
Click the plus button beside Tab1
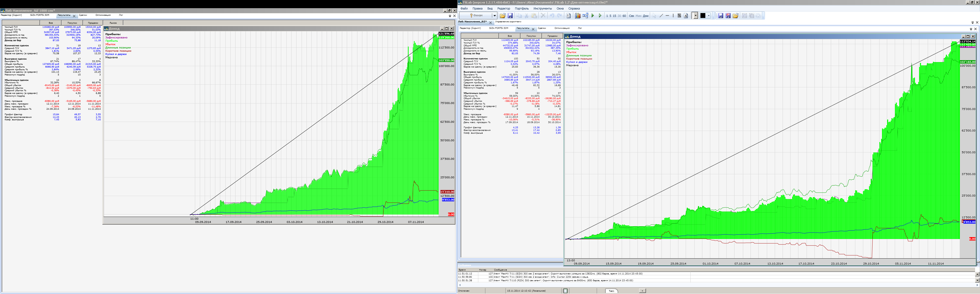pos(642,290)
